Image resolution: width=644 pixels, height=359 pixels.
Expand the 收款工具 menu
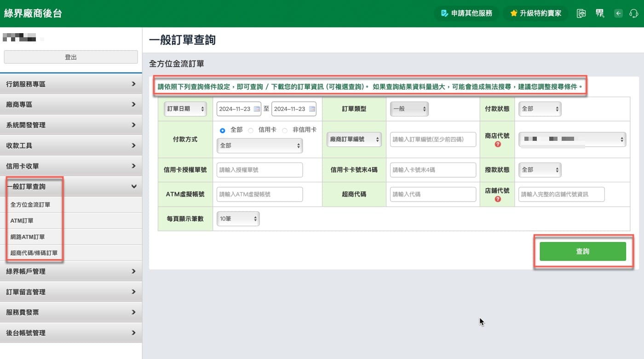tap(71, 145)
